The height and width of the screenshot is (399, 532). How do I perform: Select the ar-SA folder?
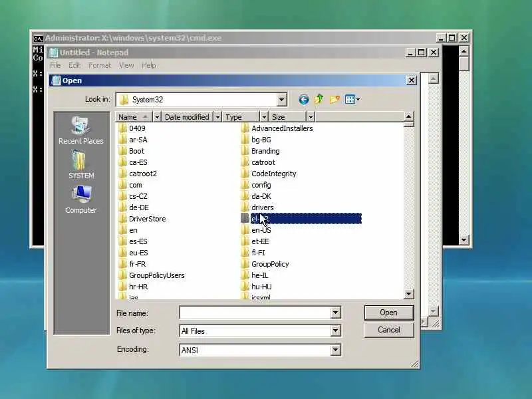pos(133,140)
